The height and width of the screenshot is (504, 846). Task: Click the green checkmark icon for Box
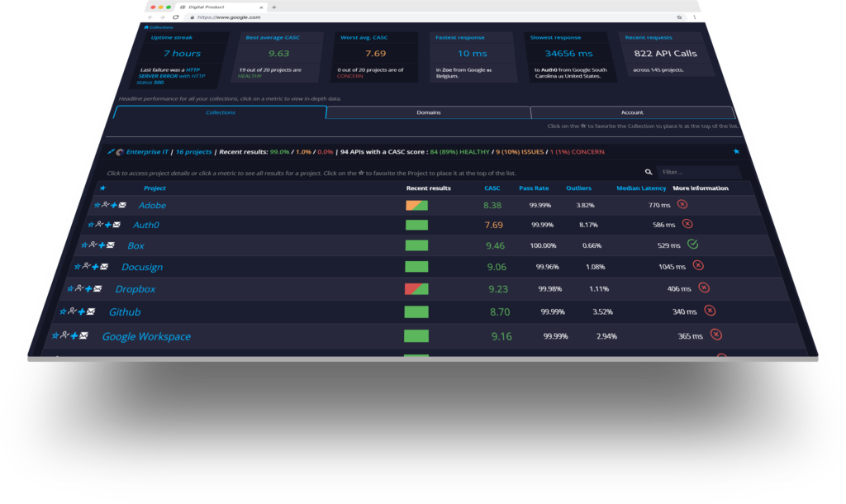point(693,244)
